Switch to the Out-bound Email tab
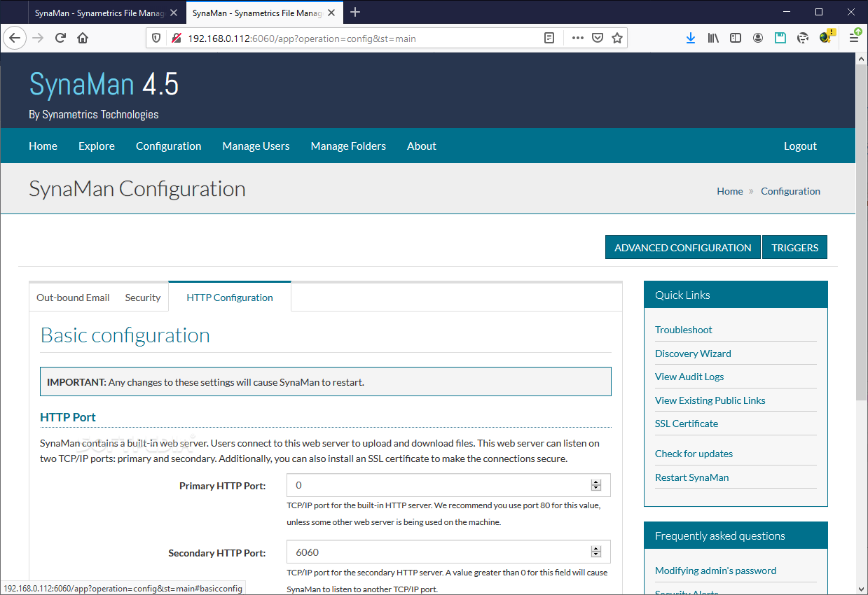Screen dimensions: 868x595 point(73,297)
